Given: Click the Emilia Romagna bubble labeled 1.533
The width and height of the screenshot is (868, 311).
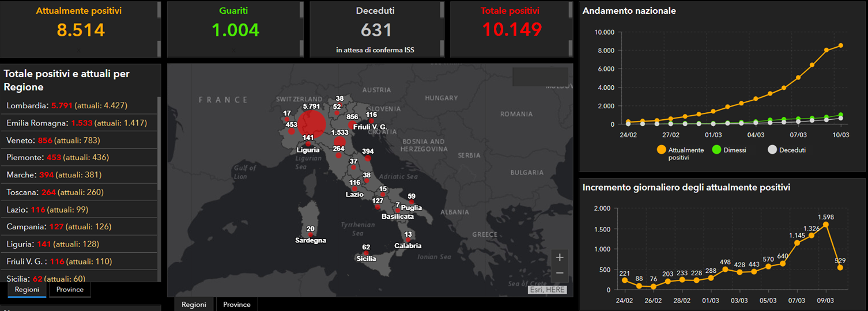Looking at the screenshot, I should point(339,142).
